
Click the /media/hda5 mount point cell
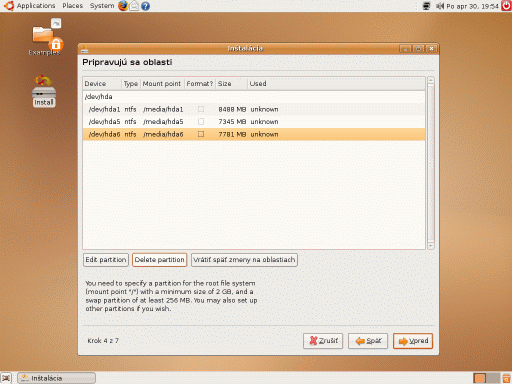coord(163,121)
